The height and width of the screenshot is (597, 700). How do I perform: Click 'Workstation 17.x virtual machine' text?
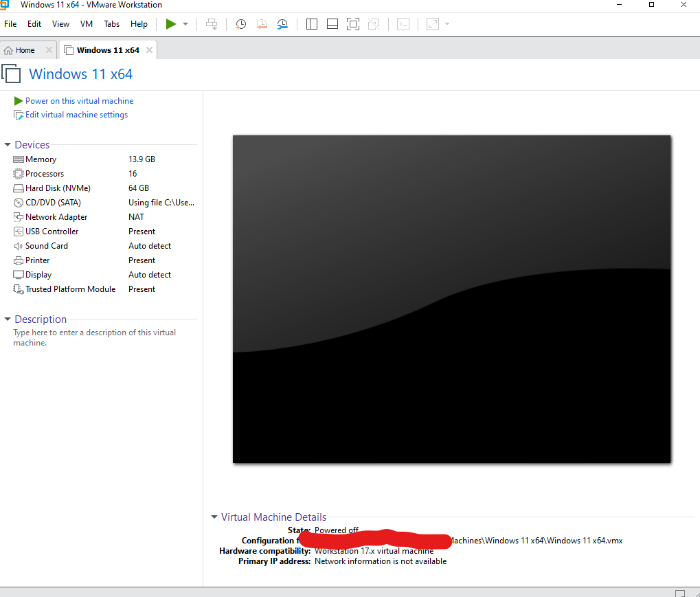coord(374,551)
